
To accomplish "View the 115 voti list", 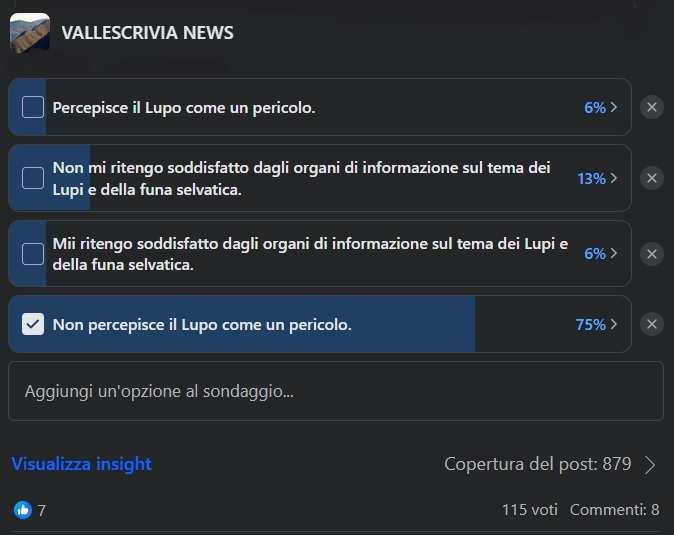I will 530,510.
